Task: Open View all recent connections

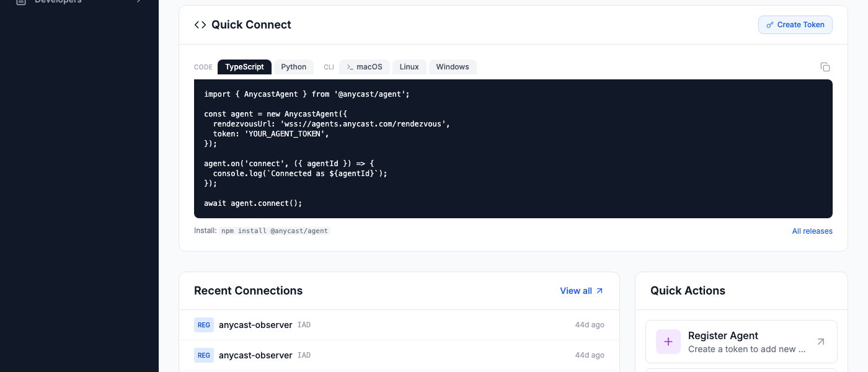Action: [x=582, y=291]
